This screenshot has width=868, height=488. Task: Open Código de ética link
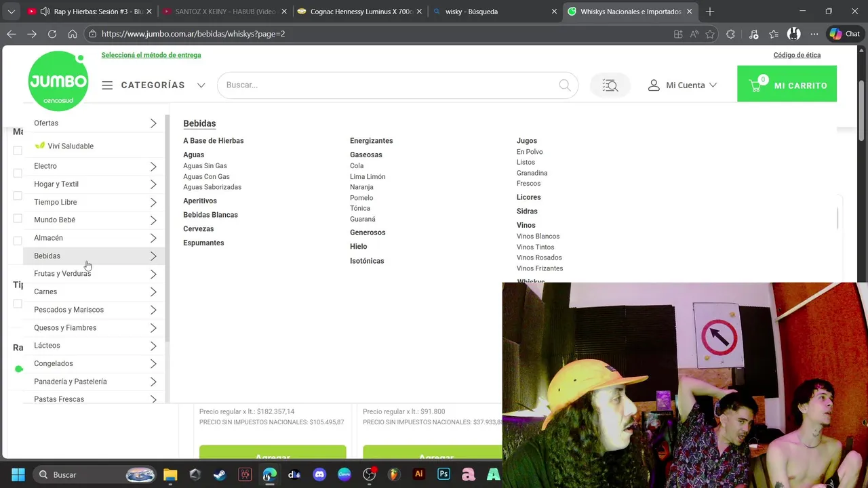797,55
